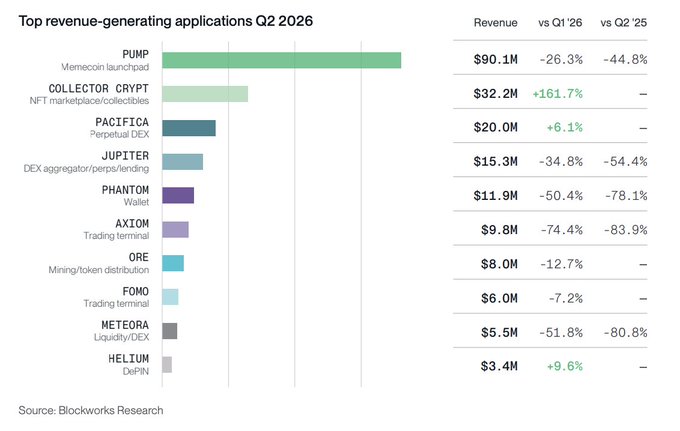Click the pale blue FOMO bar
The image size is (680, 431).
point(170,297)
